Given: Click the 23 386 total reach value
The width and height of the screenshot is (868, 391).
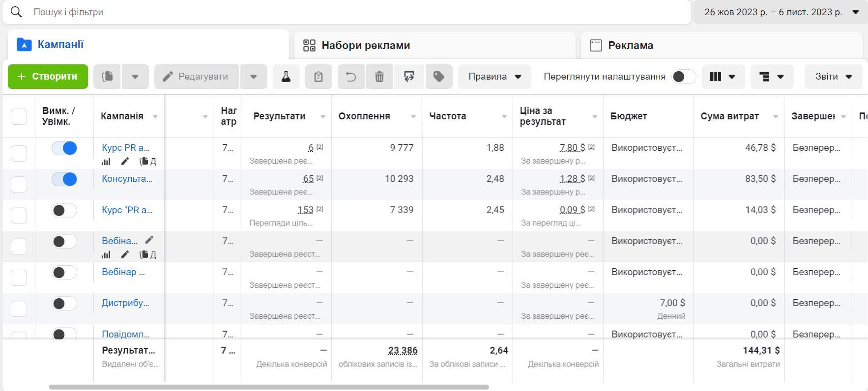Looking at the screenshot, I should (403, 351).
